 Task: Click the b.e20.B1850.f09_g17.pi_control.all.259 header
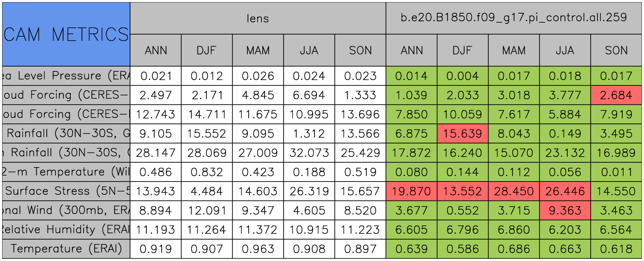(x=513, y=18)
